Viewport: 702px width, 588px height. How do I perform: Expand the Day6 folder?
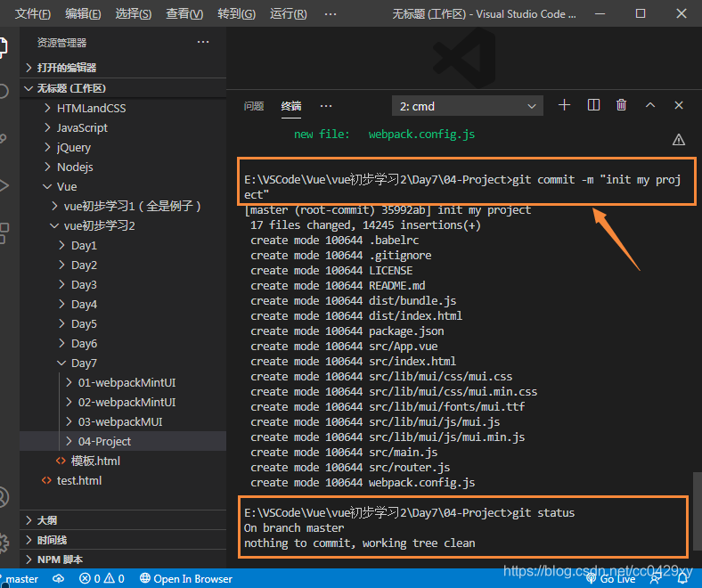123,344
